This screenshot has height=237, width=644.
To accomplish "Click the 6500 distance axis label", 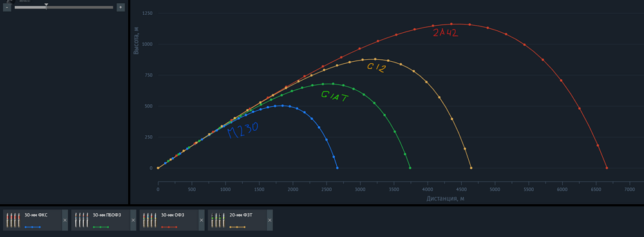I will [596, 189].
